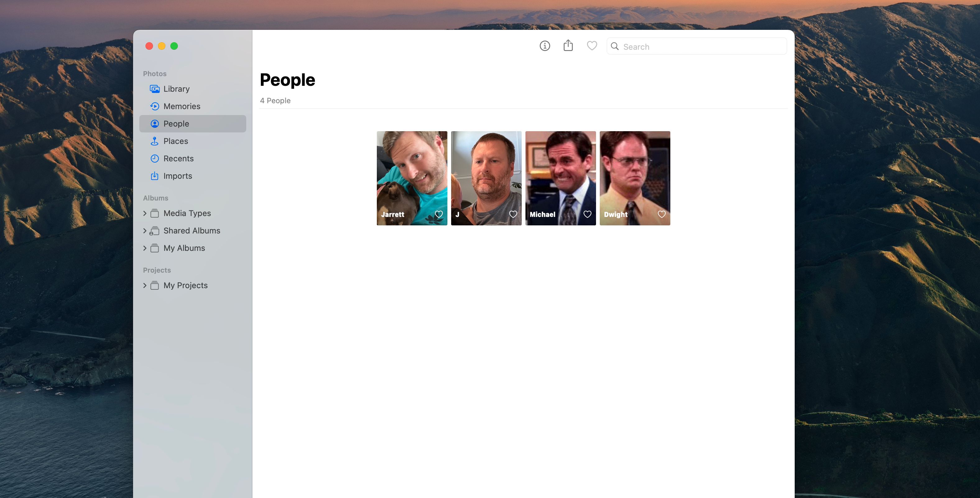Select Memories in the sidebar

[182, 106]
